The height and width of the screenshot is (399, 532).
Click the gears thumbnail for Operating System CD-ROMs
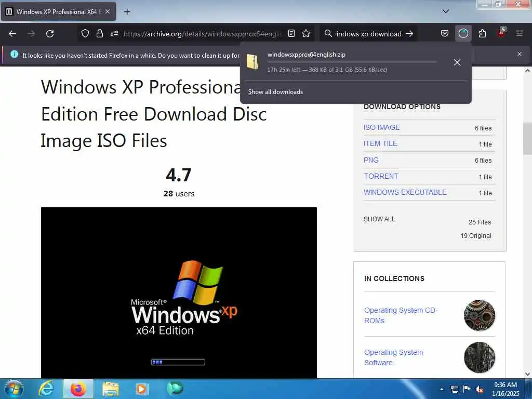click(x=480, y=315)
